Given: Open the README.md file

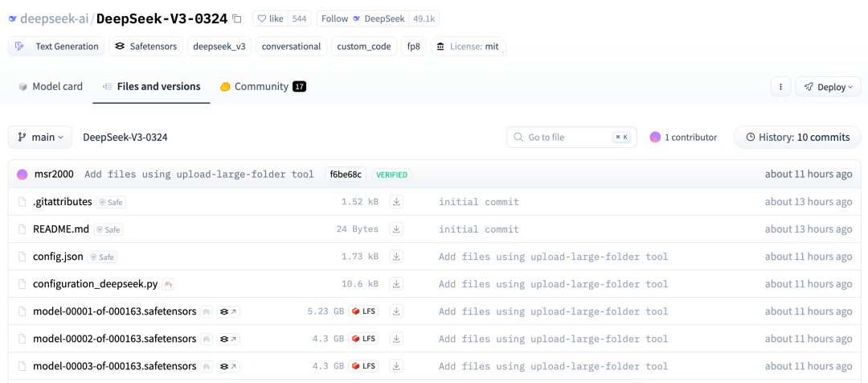Looking at the screenshot, I should 61,229.
